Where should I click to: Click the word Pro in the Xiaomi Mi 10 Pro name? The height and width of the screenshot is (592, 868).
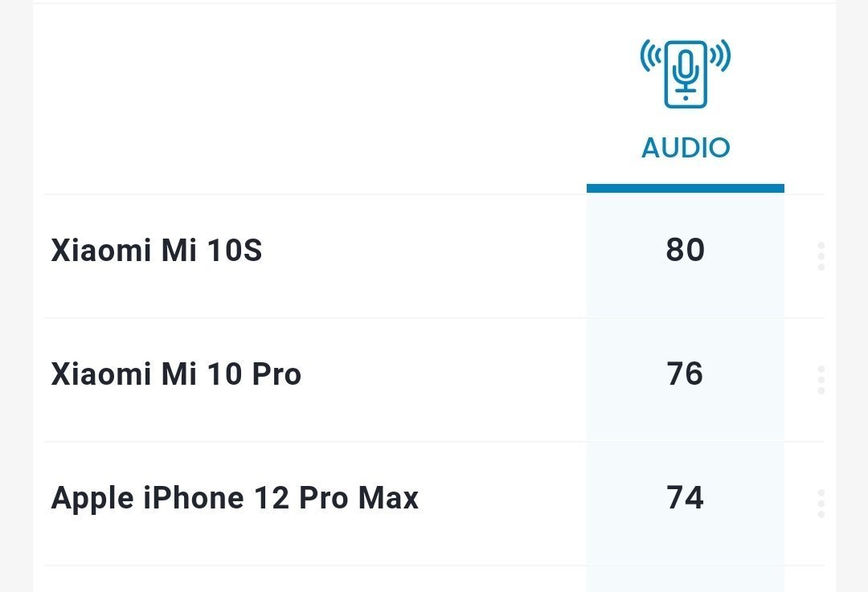pos(276,374)
